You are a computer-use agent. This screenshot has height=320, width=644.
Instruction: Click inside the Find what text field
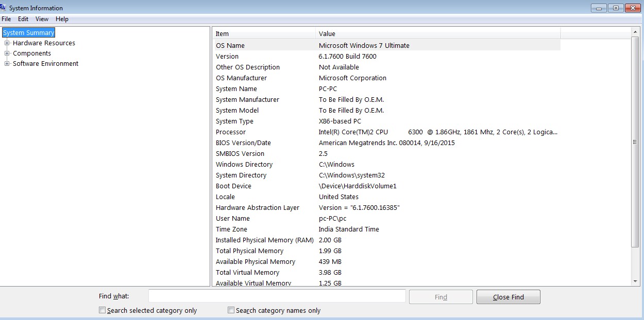[277, 296]
